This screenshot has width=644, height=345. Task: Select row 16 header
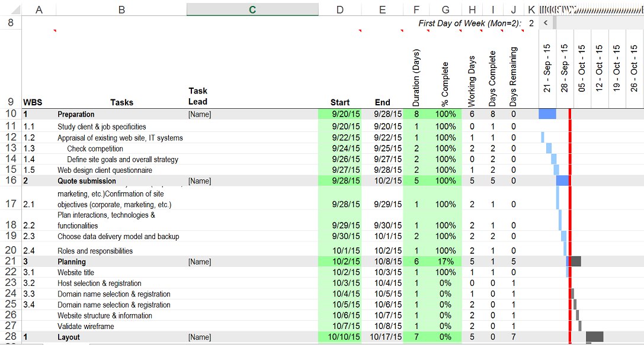11,180
